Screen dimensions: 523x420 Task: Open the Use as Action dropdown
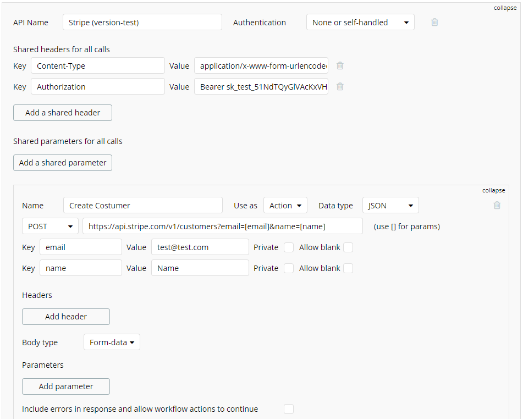(285, 206)
